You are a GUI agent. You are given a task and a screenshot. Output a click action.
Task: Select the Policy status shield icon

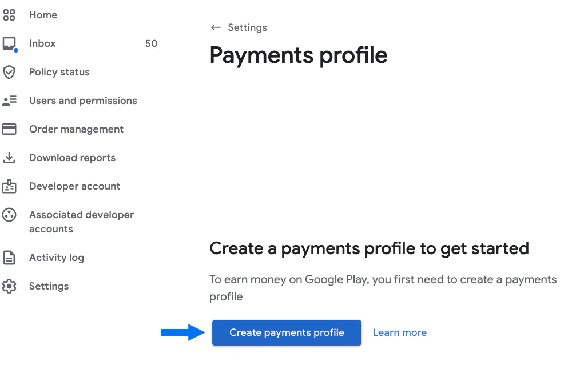[x=9, y=72]
